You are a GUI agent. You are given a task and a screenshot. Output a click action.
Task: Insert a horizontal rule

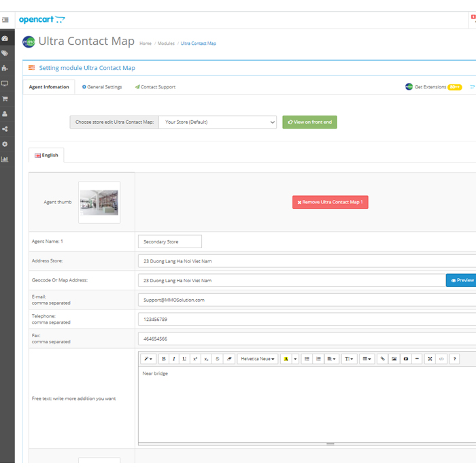417,359
